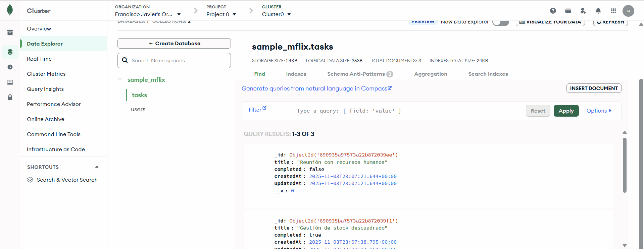Click the Create Database button
This screenshot has height=249, width=644.
tap(174, 43)
